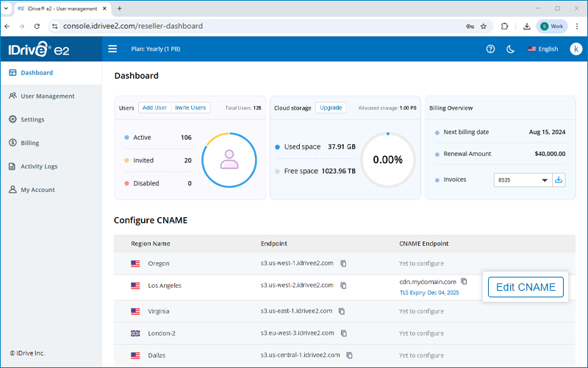Click the password key icon in address bar
The image size is (588, 368).
[x=470, y=26]
